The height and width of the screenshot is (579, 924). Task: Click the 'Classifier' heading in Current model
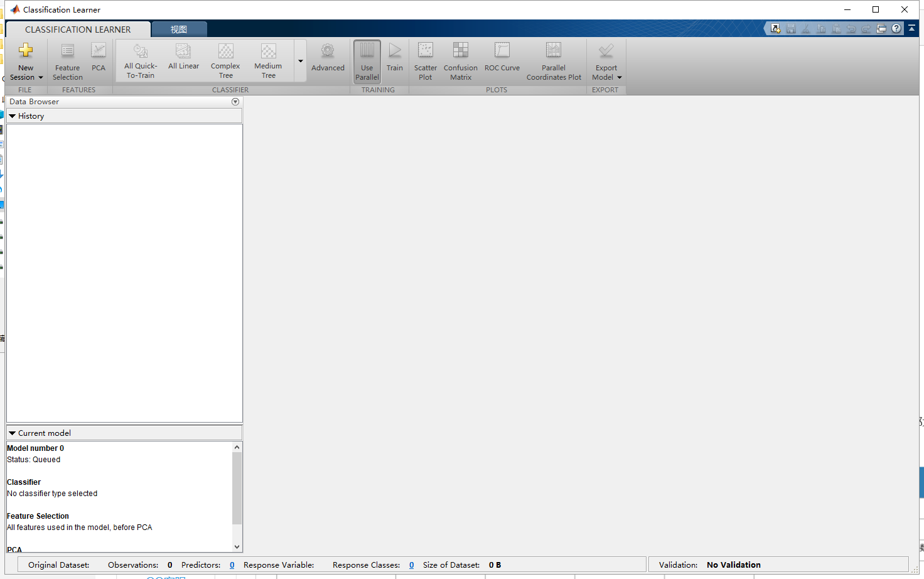click(24, 482)
